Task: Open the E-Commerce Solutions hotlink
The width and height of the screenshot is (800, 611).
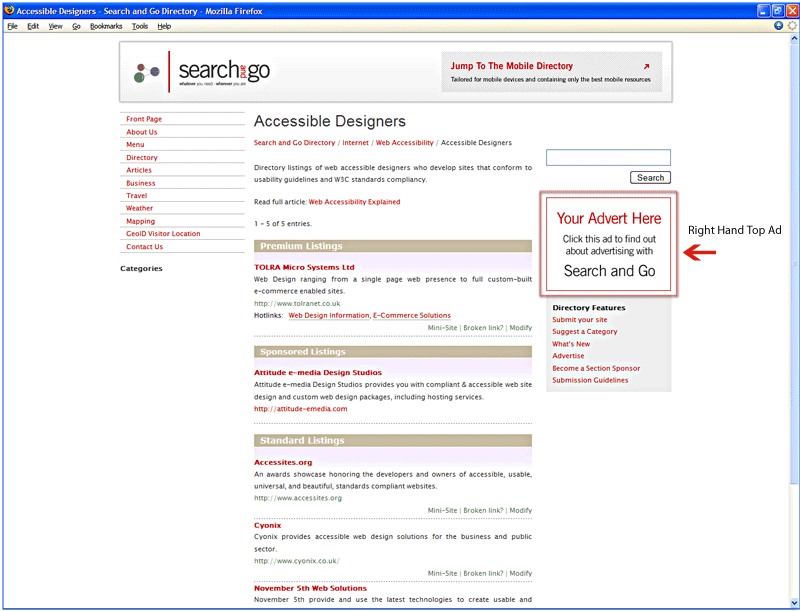Action: click(412, 316)
